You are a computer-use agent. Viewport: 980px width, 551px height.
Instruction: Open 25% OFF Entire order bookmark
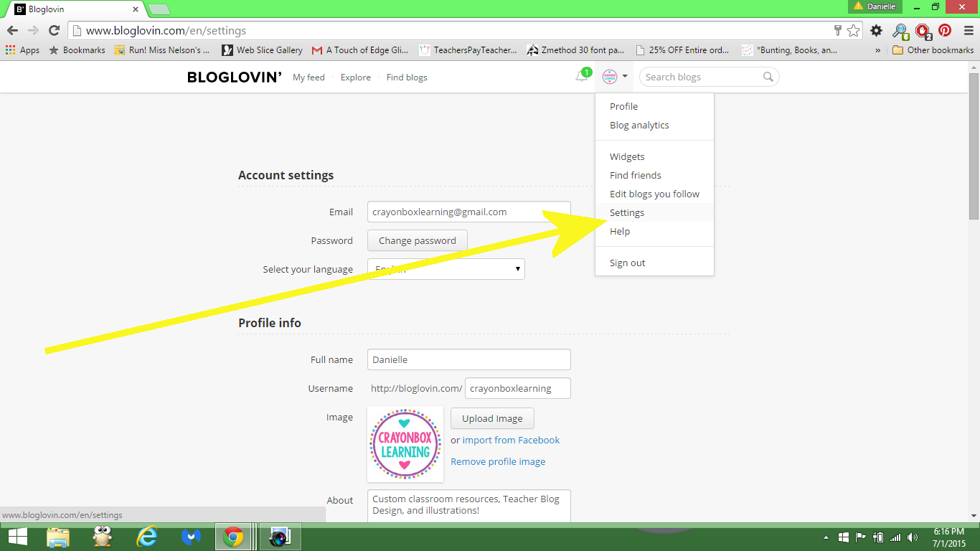click(682, 50)
